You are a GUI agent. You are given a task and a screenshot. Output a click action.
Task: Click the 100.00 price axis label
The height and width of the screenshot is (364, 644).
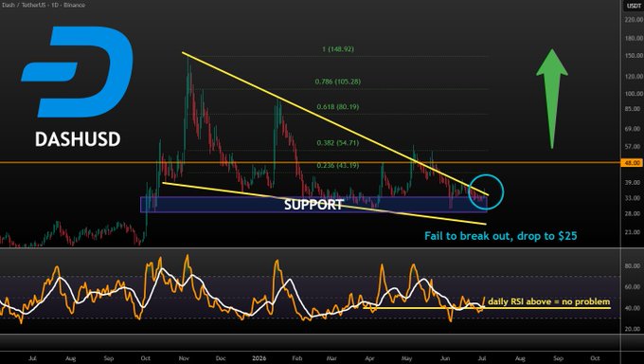point(634,93)
